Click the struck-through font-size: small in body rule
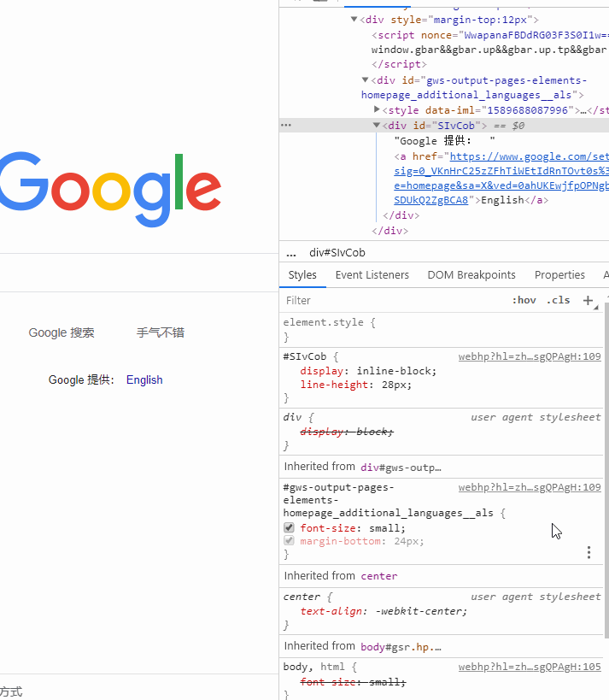The height and width of the screenshot is (700, 609). [x=353, y=682]
